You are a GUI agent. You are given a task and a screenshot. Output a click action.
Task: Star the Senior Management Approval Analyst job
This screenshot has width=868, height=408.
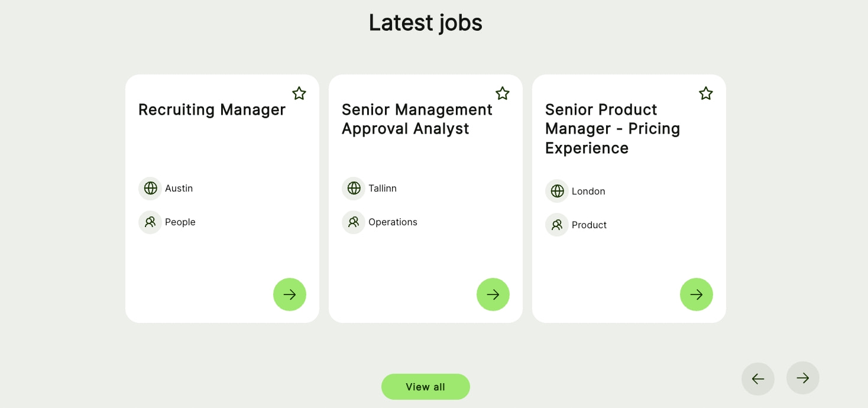pyautogui.click(x=503, y=93)
